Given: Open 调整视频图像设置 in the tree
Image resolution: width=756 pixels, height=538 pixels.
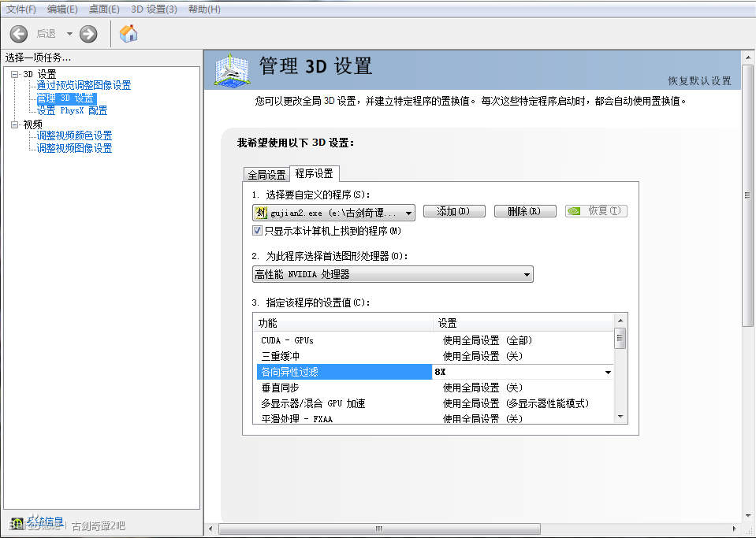Looking at the screenshot, I should (x=74, y=148).
